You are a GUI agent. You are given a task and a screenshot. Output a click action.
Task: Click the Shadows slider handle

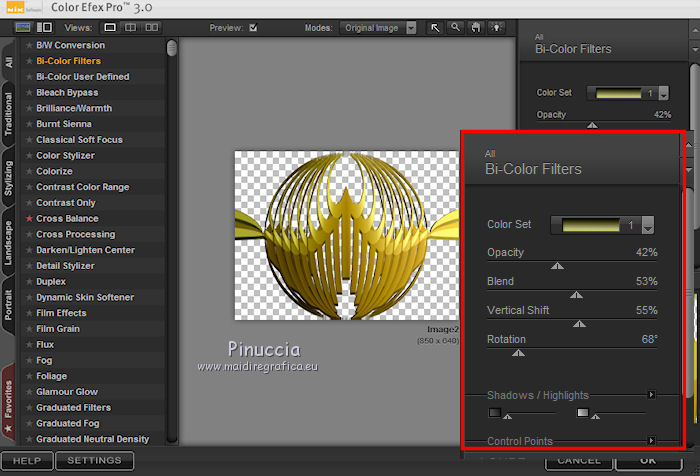(x=507, y=416)
